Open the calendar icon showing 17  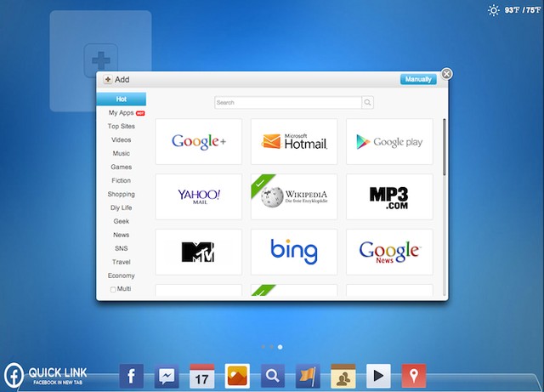(x=202, y=376)
